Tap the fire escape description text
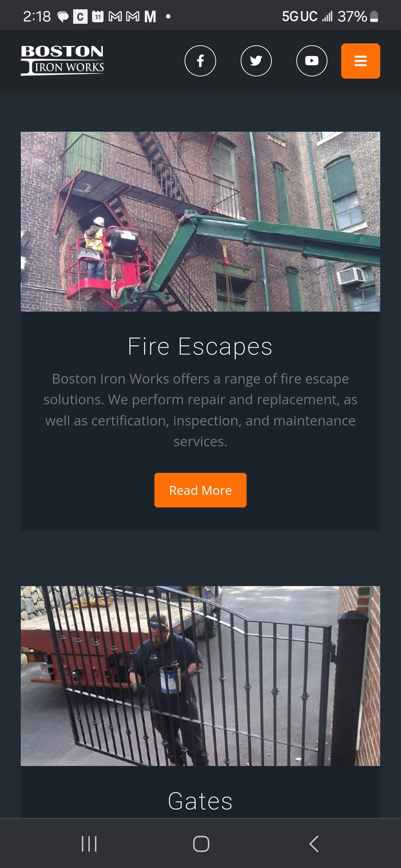Viewport: 401px width, 868px height. (200, 410)
